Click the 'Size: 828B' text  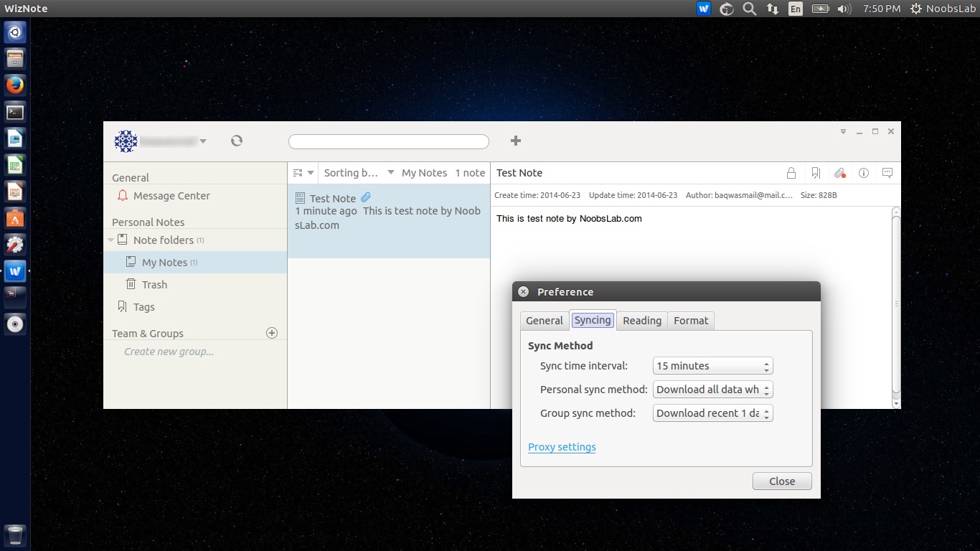(x=819, y=195)
